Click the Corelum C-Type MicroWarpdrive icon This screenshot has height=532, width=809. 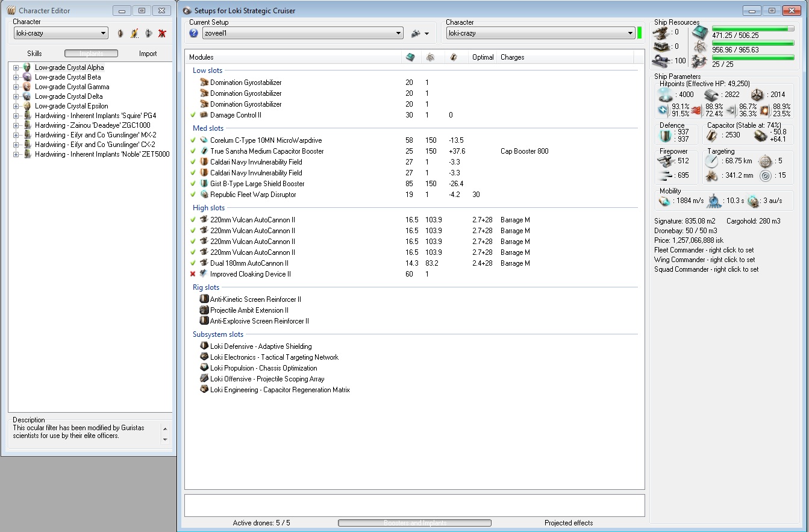pos(204,140)
